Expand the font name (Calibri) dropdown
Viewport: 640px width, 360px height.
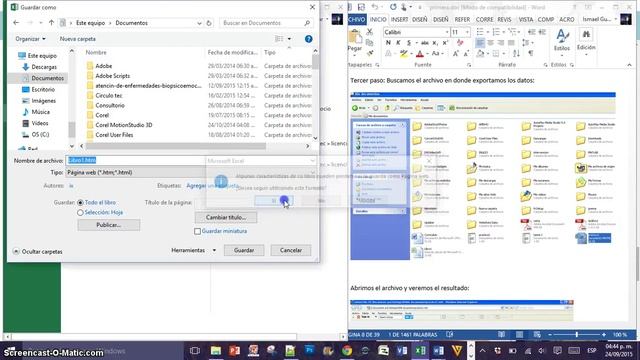447,32
